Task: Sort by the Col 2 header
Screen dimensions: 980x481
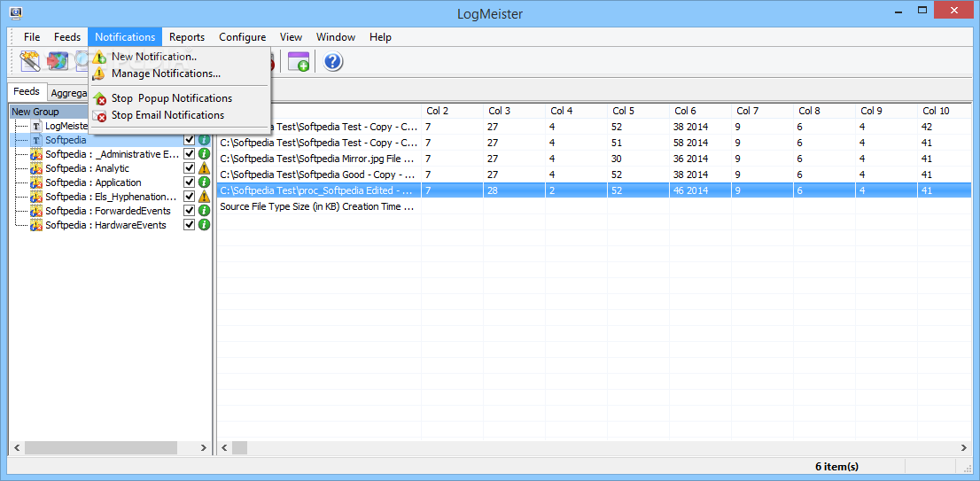Action: tap(452, 111)
